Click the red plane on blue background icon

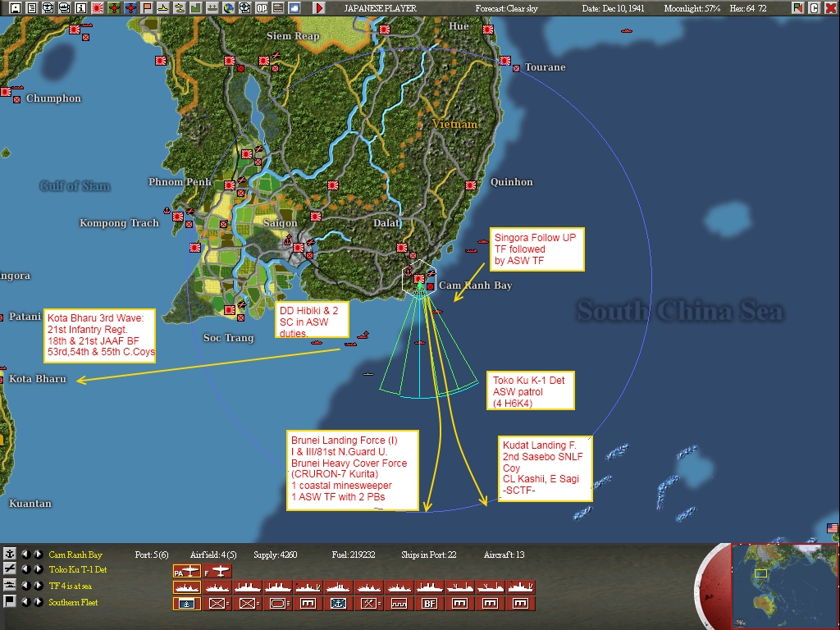(130, 7)
